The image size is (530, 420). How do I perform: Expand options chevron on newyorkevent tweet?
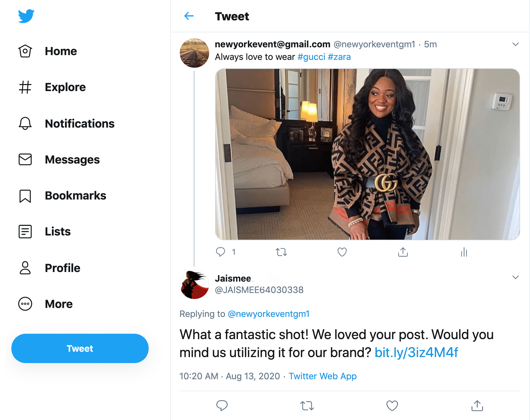515,44
